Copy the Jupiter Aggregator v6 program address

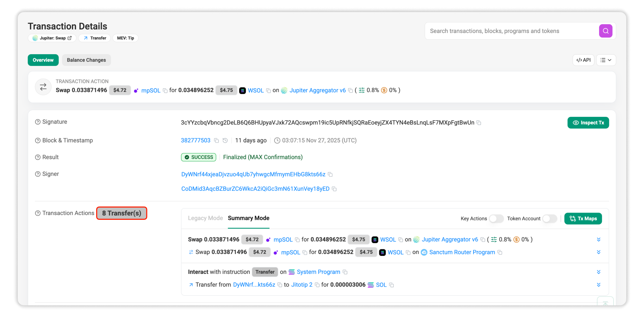(350, 90)
